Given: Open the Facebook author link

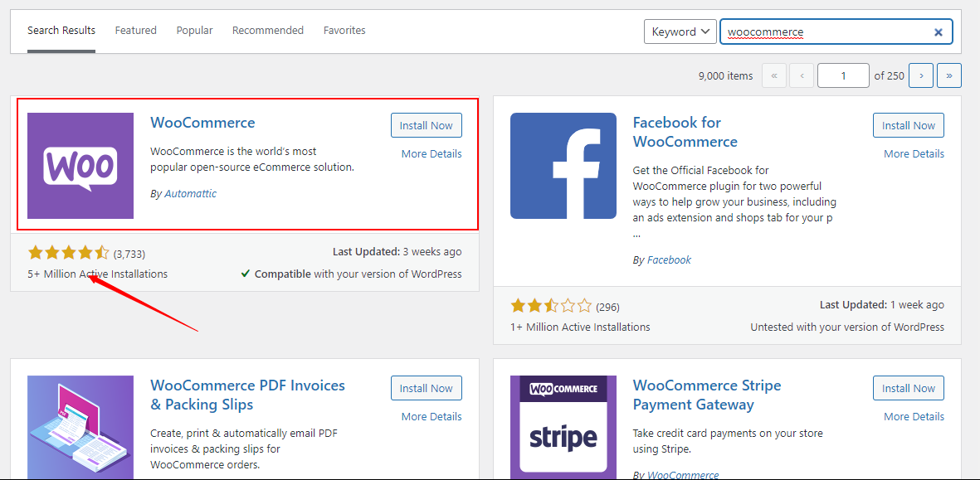Looking at the screenshot, I should 669,259.
